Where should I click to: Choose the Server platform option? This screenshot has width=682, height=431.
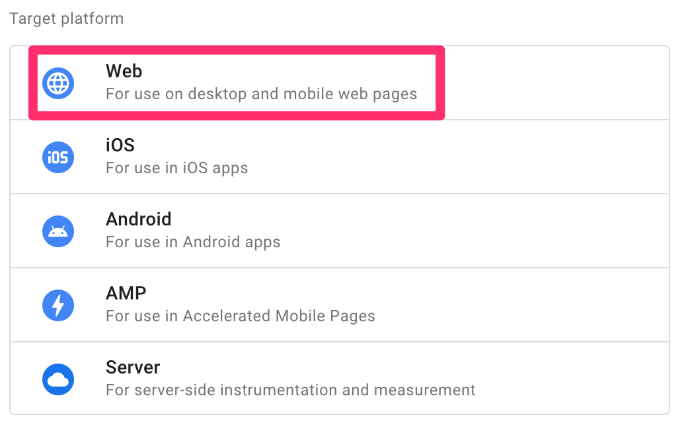click(x=340, y=378)
